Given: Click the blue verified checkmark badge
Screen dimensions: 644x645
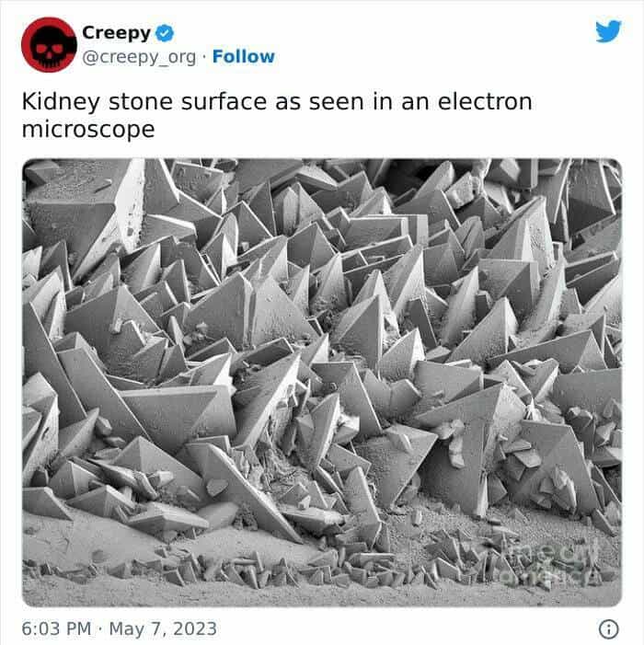Looking at the screenshot, I should click(x=165, y=33).
